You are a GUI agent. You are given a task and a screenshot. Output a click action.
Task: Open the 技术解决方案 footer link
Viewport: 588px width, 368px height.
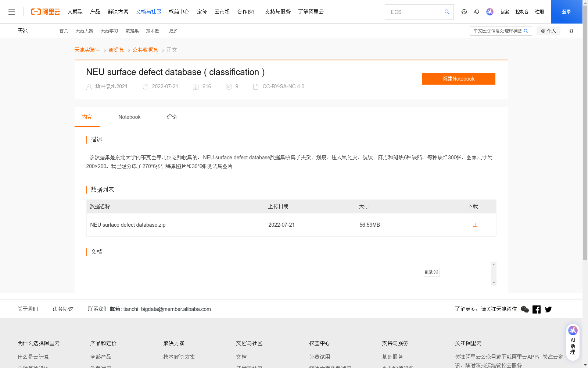pos(179,357)
